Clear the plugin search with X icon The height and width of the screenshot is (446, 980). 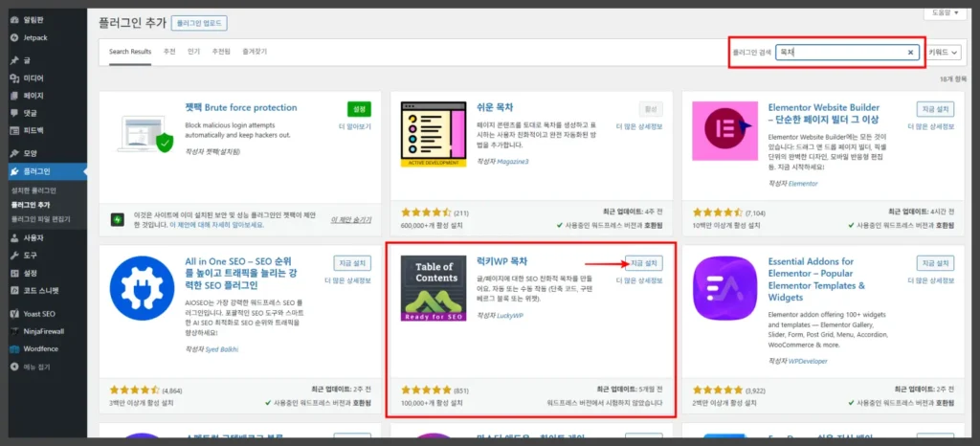(x=911, y=53)
